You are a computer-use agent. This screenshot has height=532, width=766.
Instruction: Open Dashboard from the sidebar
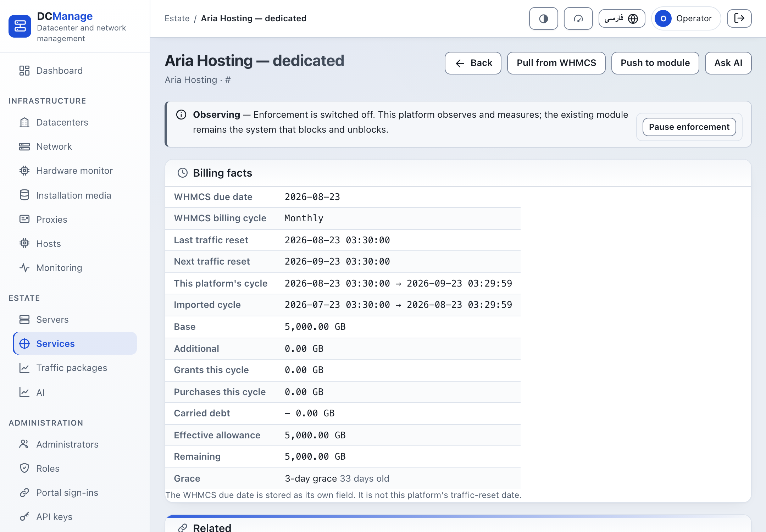75,71
